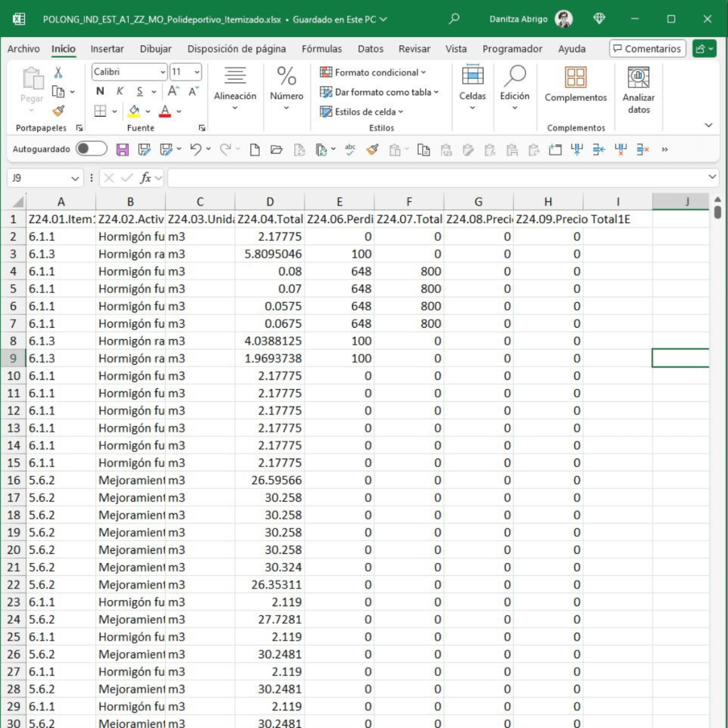Open the Name Box dropdown arrow
This screenshot has width=728, height=728.
(x=75, y=178)
